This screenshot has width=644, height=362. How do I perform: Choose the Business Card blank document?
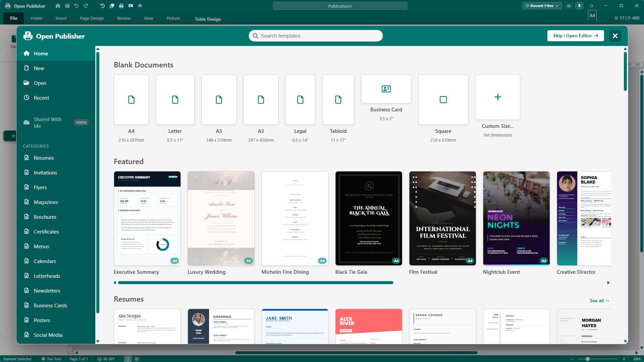(386, 89)
